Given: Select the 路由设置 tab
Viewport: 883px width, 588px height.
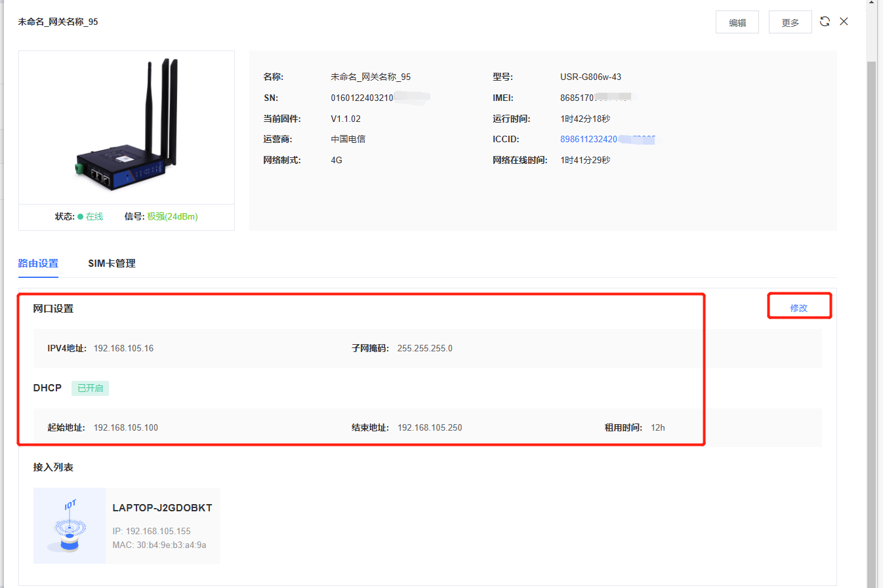Looking at the screenshot, I should click(x=38, y=264).
